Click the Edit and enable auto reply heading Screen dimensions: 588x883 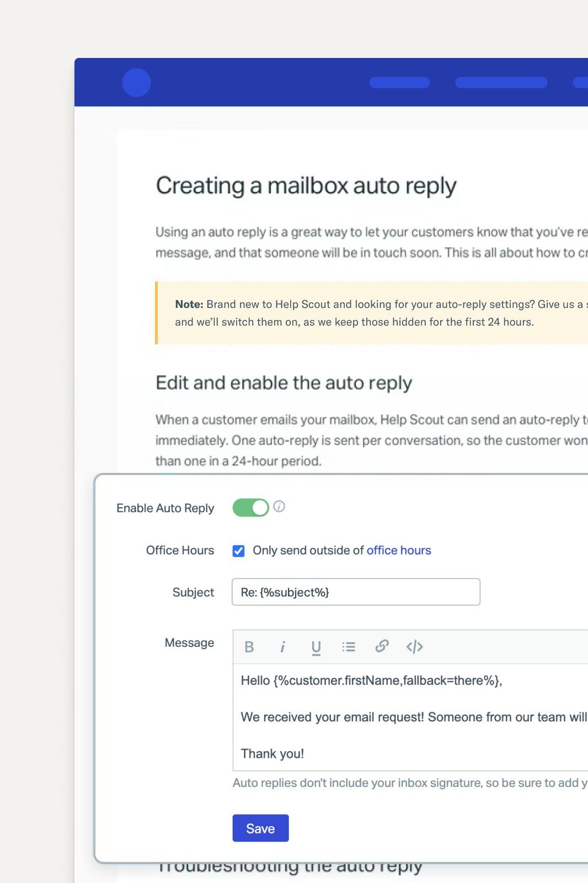284,383
